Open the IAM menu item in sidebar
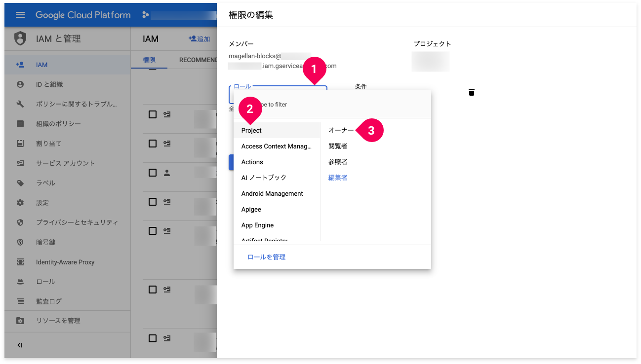641x364 pixels. pos(68,65)
